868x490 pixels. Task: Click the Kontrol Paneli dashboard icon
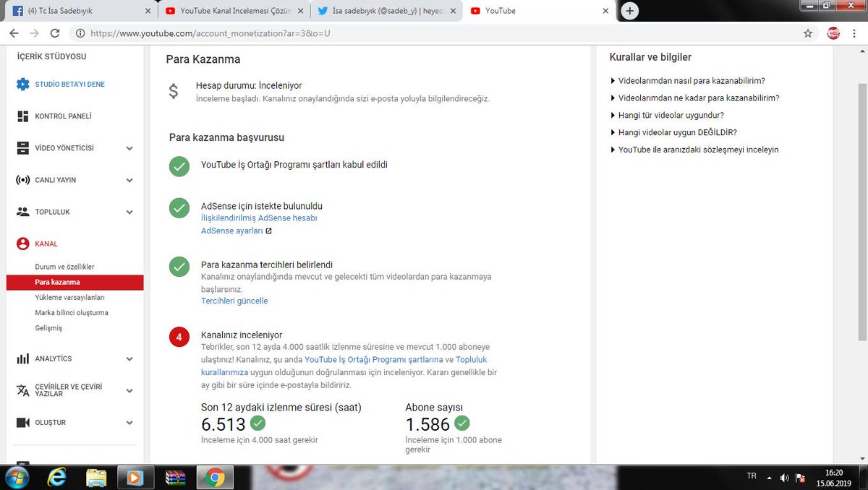22,116
